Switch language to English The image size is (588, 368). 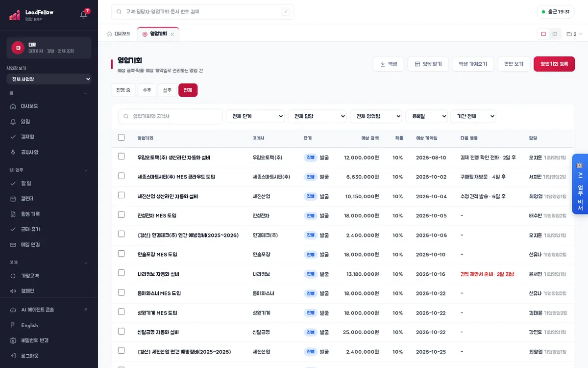[49, 325]
